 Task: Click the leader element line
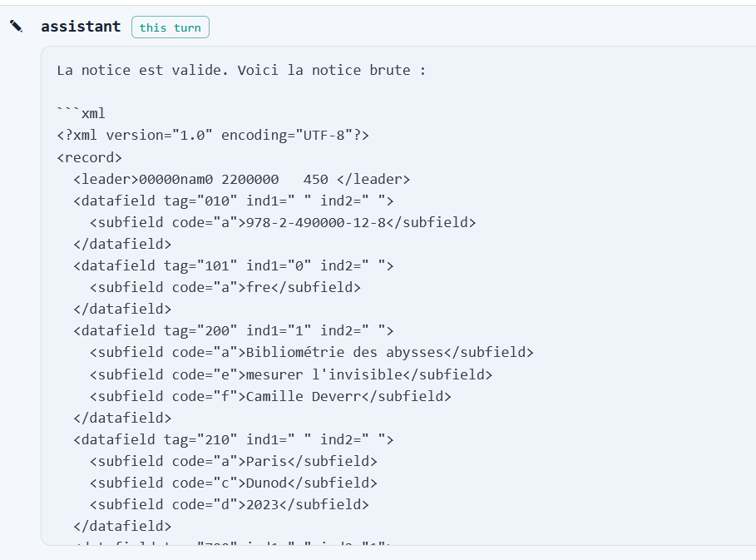click(x=241, y=179)
